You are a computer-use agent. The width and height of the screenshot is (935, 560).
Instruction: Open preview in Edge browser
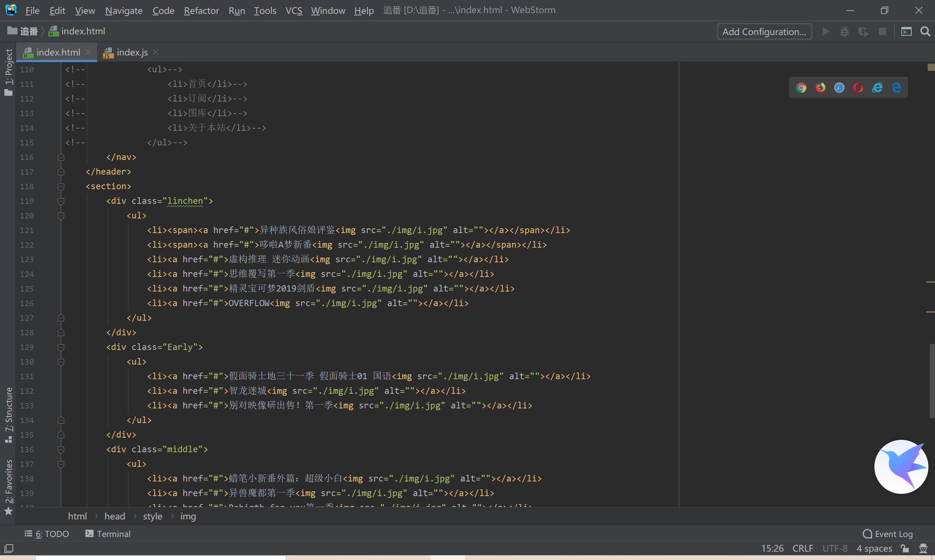897,88
